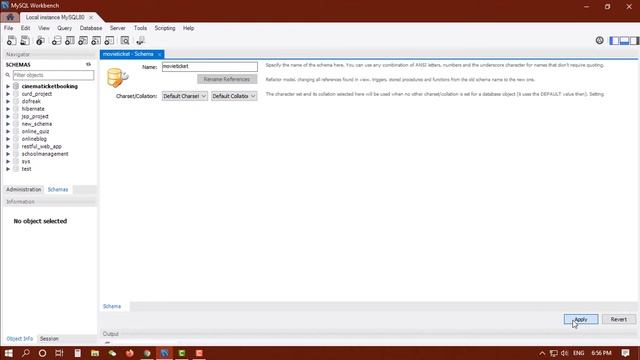Create a new view toolbar icon

point(83,40)
